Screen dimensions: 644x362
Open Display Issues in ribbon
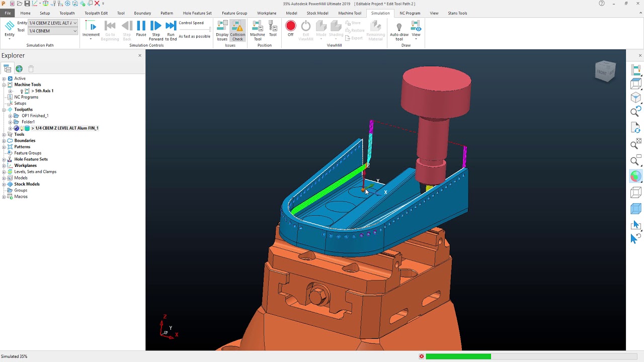[x=222, y=30]
